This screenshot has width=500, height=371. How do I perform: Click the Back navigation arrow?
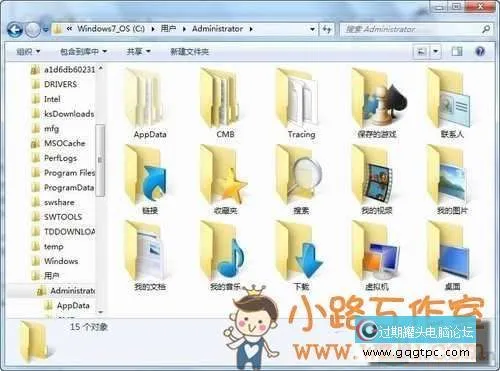[x=15, y=30]
